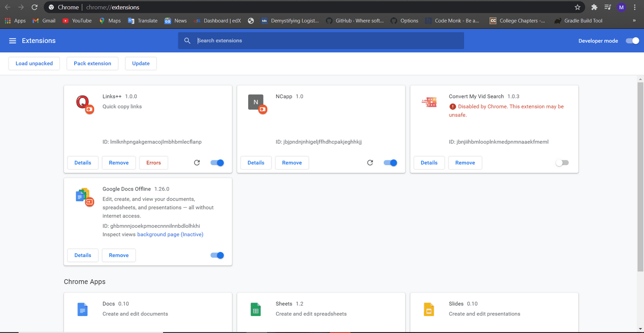The image size is (644, 333).
Task: Reload the page using the browser refresh icon
Action: pyautogui.click(x=34, y=7)
